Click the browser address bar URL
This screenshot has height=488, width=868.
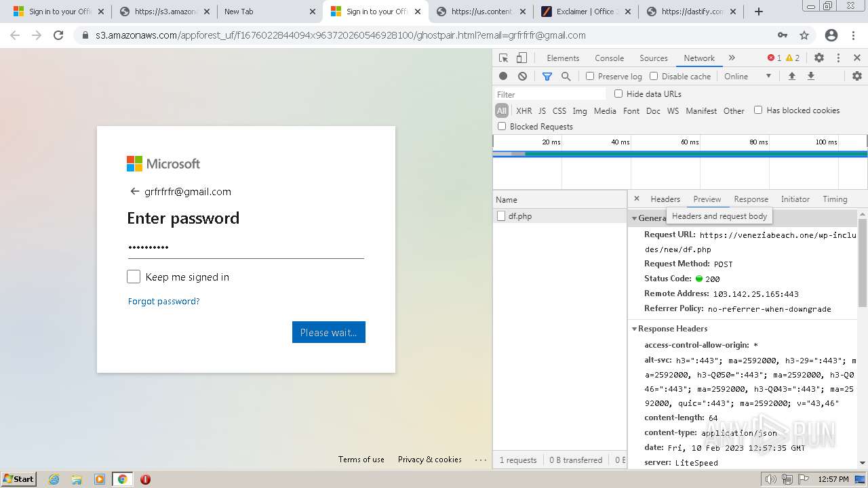[x=340, y=35]
